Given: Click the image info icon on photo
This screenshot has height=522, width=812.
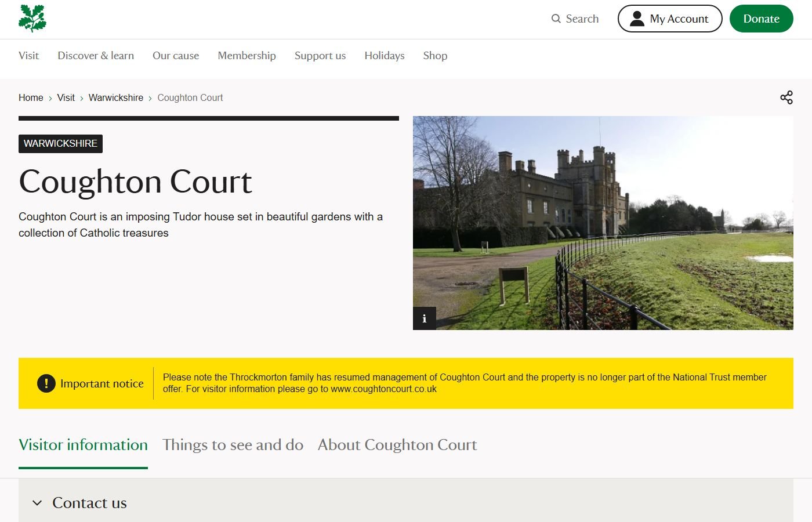Looking at the screenshot, I should coord(425,318).
